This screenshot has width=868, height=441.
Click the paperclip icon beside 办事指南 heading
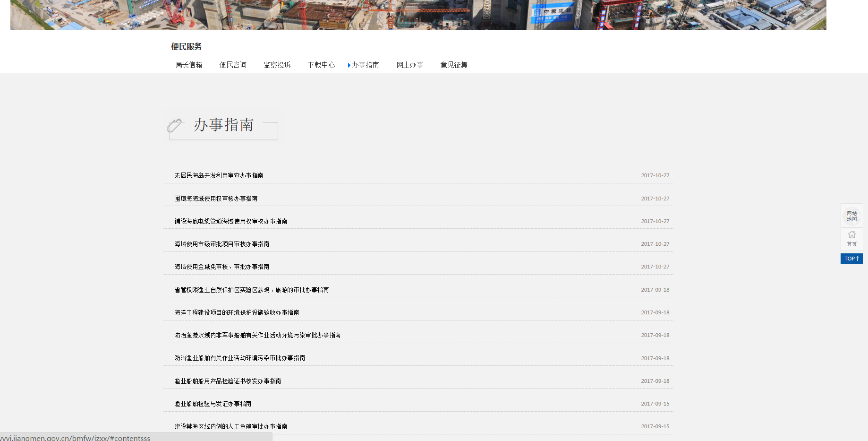tap(174, 125)
